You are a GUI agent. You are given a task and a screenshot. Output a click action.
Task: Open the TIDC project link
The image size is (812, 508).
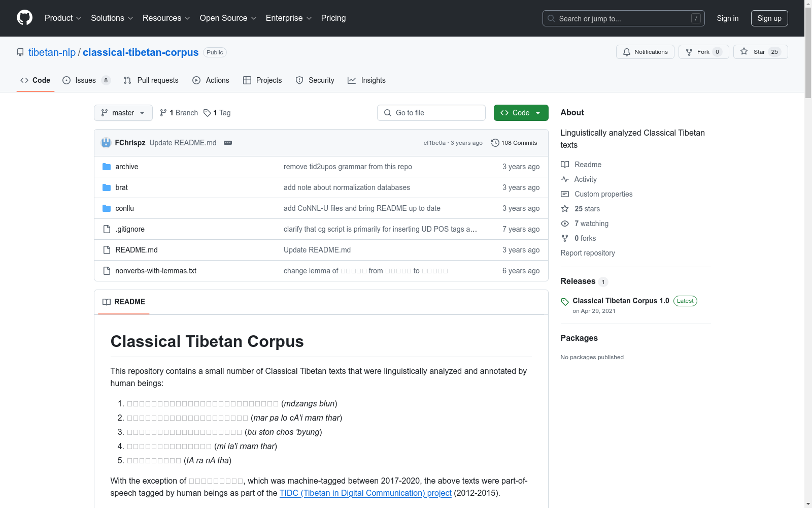coord(365,493)
